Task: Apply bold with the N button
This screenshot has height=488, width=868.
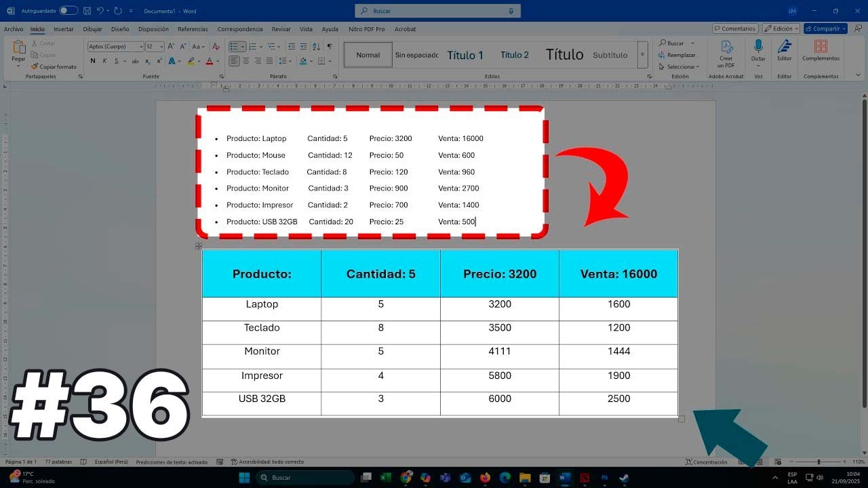Action: (x=93, y=61)
